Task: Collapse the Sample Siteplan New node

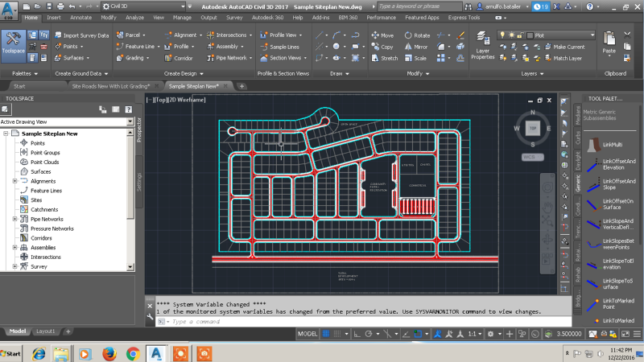Action: [6, 134]
